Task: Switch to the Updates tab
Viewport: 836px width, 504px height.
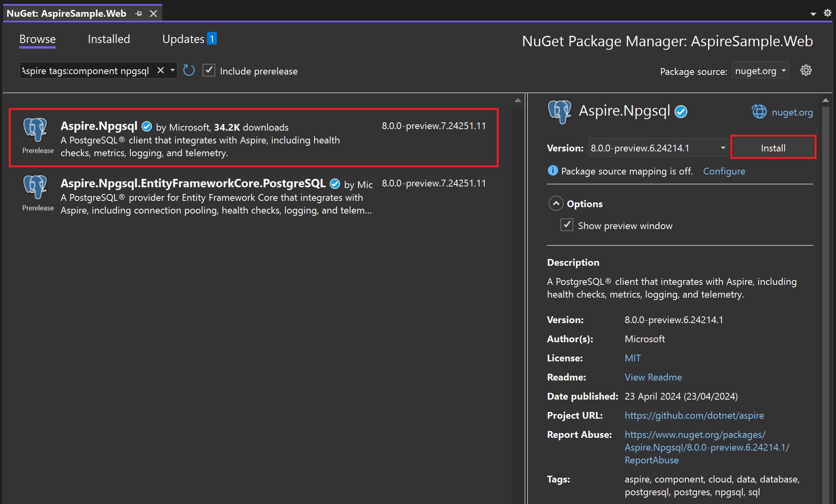Action: 183,39
